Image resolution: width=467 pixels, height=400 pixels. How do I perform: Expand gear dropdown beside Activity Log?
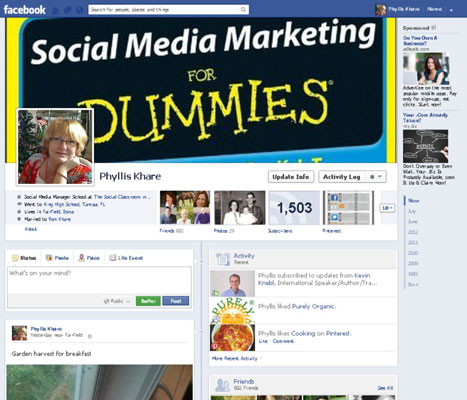[376, 177]
